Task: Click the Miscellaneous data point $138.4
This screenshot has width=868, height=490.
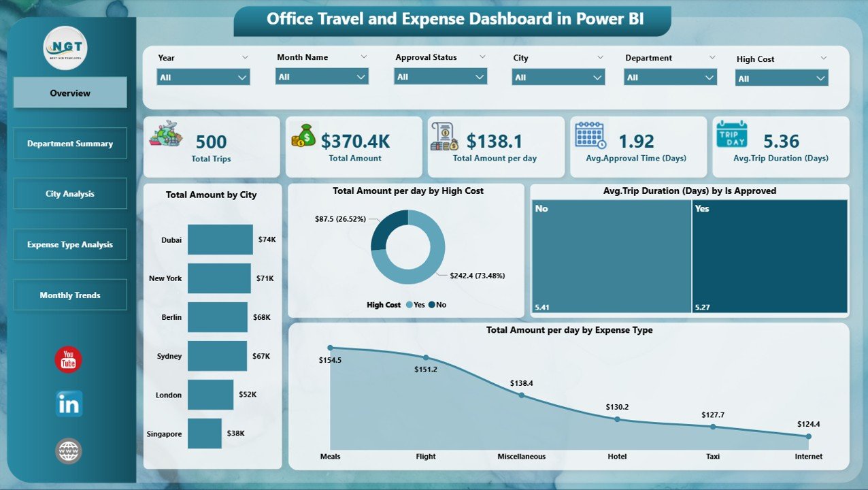Action: (521, 395)
